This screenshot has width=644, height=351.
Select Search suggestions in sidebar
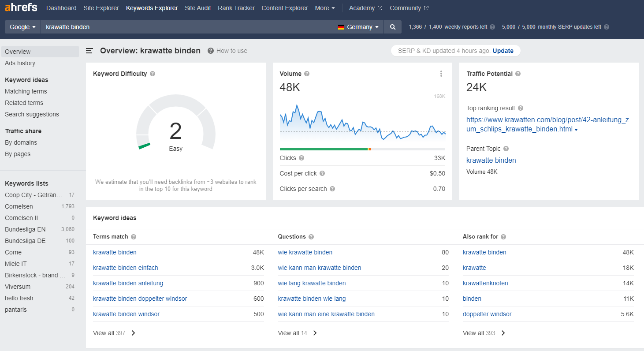coord(32,114)
